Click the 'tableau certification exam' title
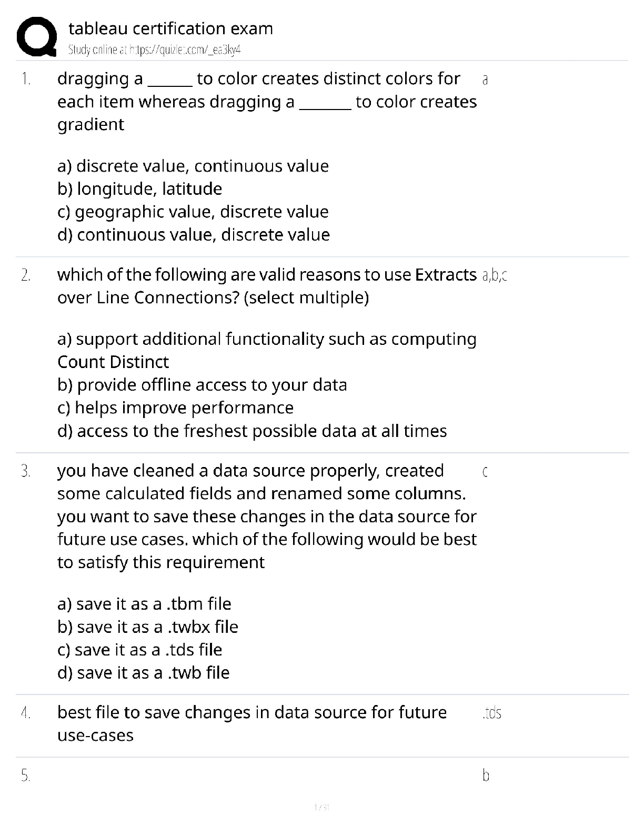Image resolution: width=644 pixels, height=834 pixels. [170, 28]
